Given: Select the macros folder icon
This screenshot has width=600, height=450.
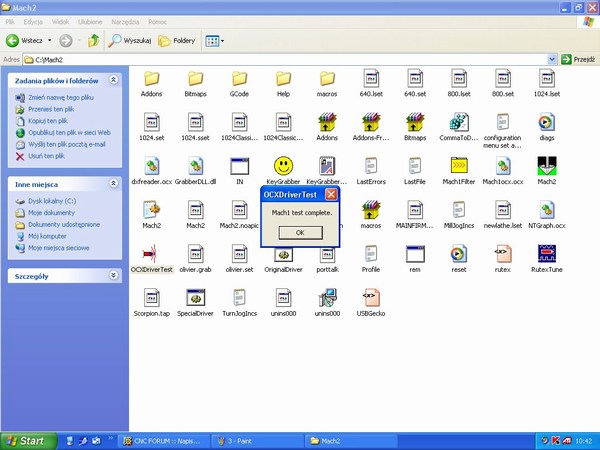Looking at the screenshot, I should coord(327,79).
